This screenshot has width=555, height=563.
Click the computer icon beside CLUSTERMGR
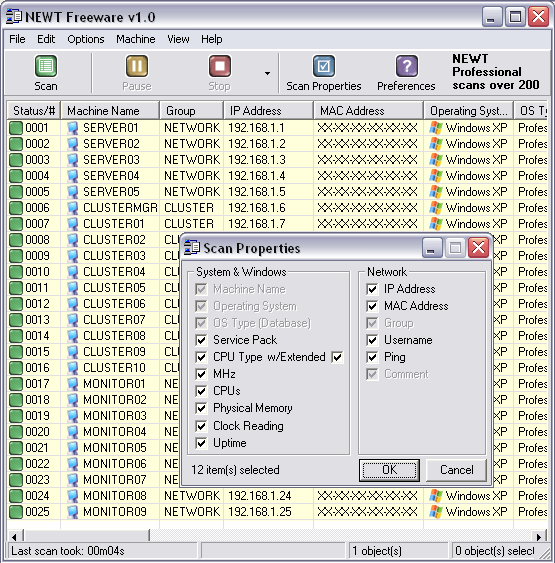(73, 208)
